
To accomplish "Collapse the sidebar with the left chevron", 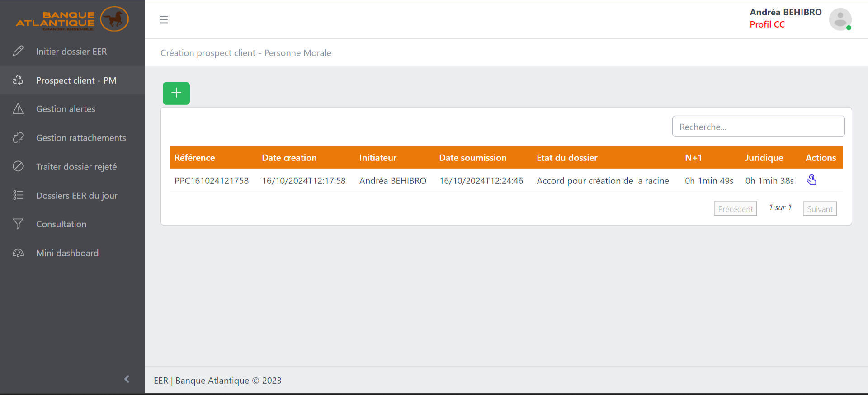I will pos(127,379).
